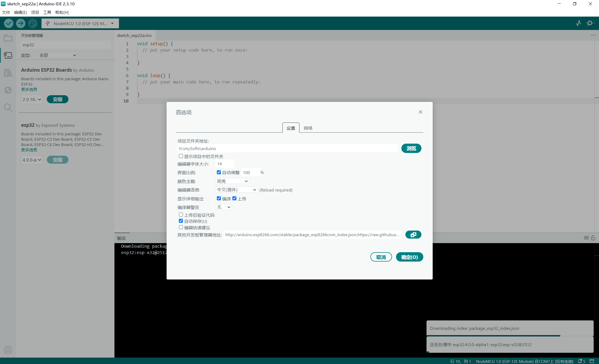Toggle show files inside sketches checkbox
Image resolution: width=599 pixels, height=364 pixels.
(181, 156)
